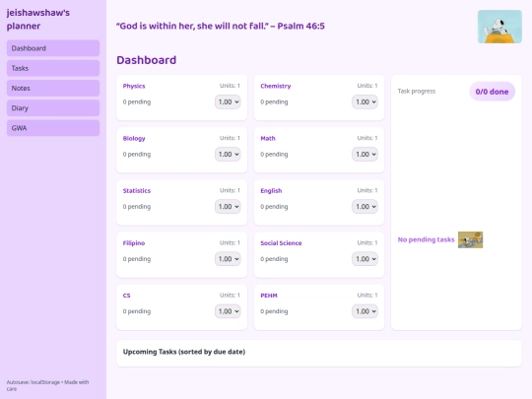Image resolution: width=532 pixels, height=399 pixels.
Task: Click 0 pending under Physics
Action: [x=137, y=101]
